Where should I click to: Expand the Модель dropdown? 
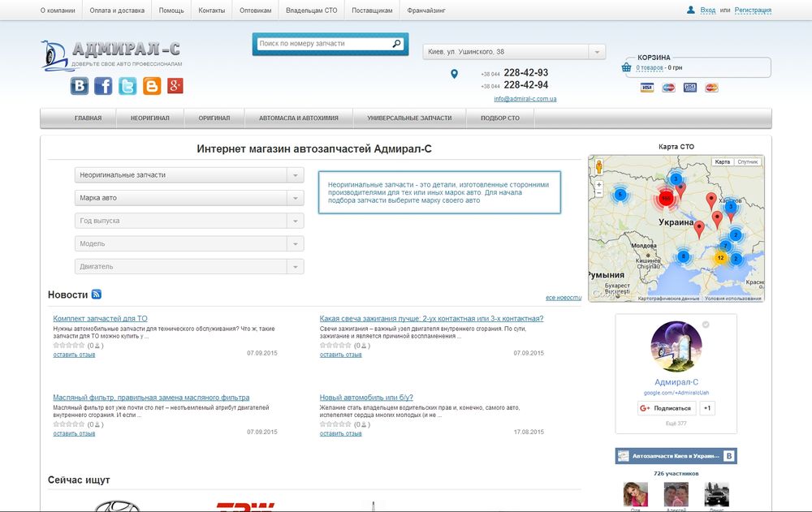tap(189, 243)
